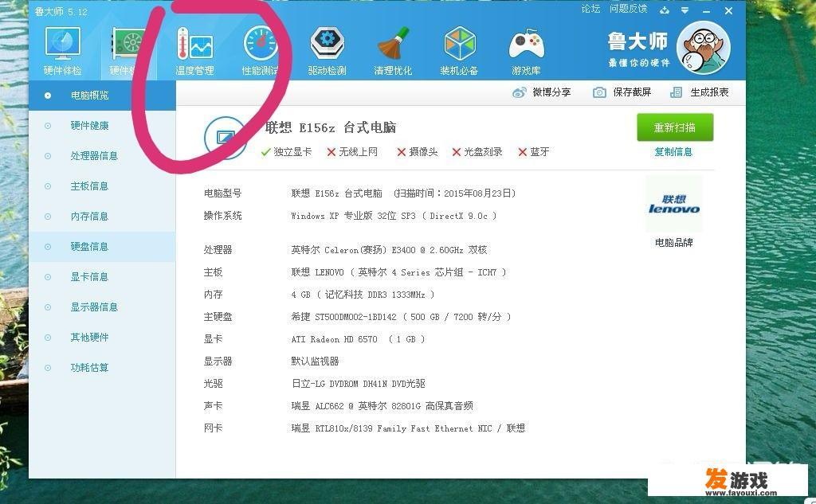The image size is (816, 504).
Task: Select 显卡信息 in sidebar
Action: coord(102,277)
